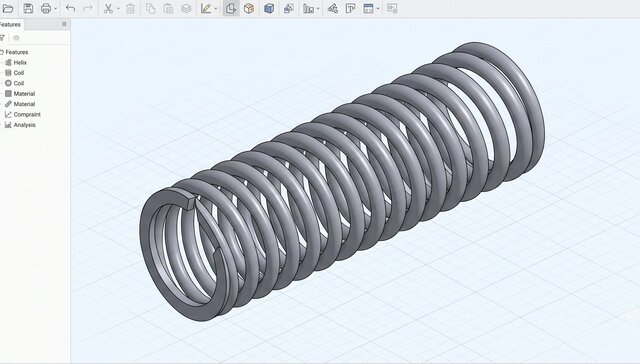Click the overlapping cubes toolbar icon

coord(289,9)
